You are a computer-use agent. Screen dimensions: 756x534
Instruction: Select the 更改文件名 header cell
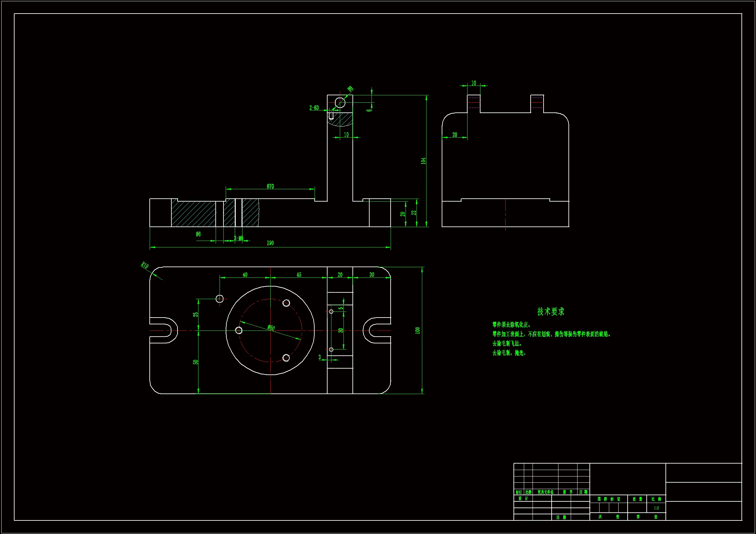coord(545,492)
